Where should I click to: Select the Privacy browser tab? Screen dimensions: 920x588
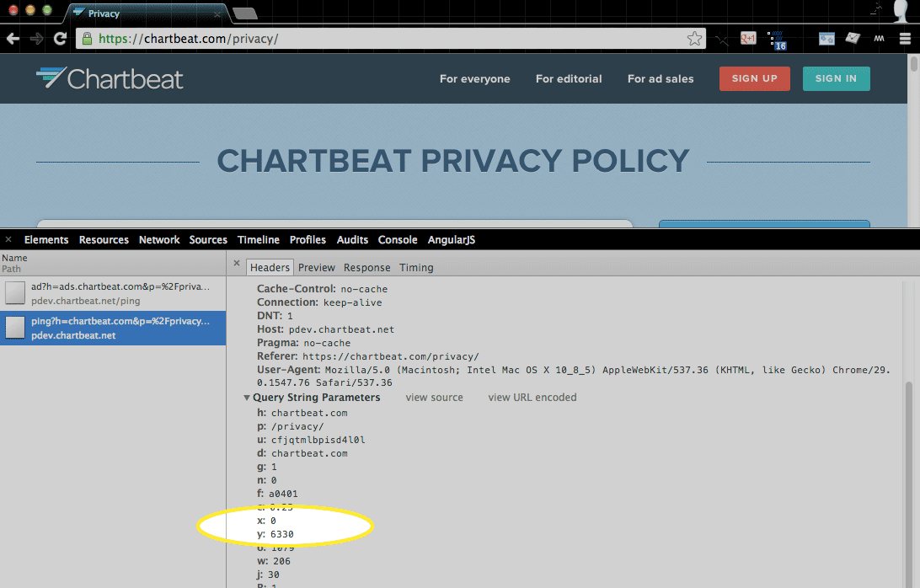[x=145, y=13]
